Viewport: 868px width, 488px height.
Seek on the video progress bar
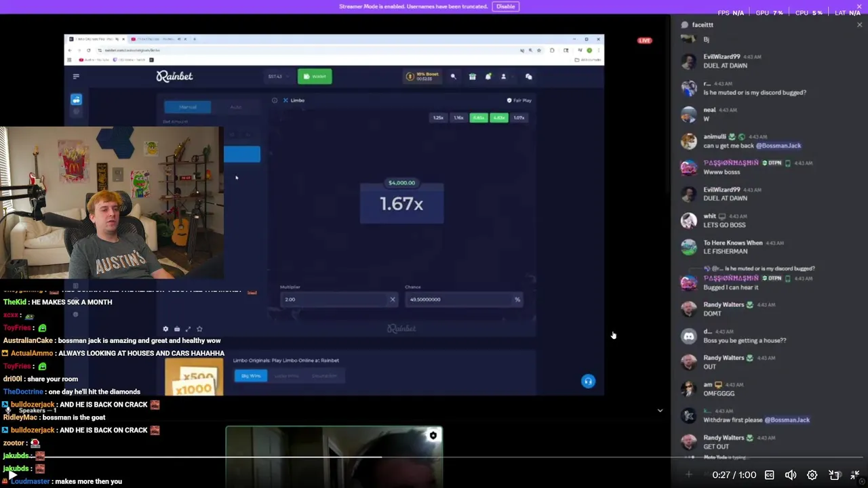(434, 457)
